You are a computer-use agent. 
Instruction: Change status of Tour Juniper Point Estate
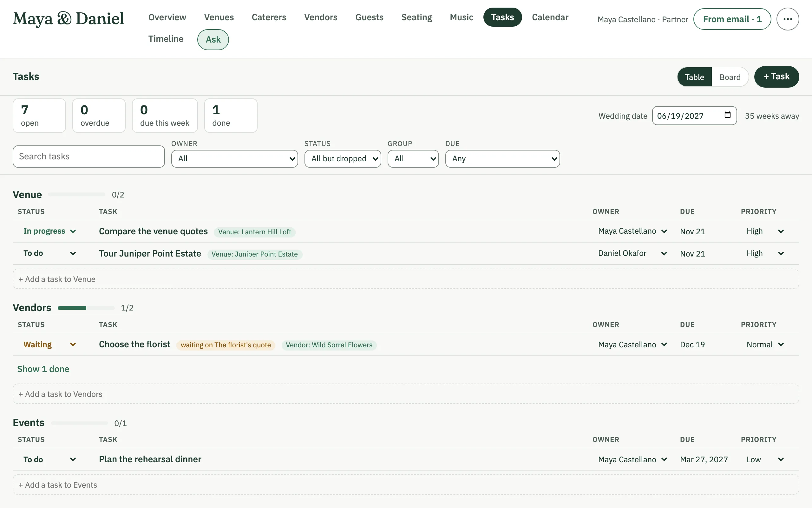[x=50, y=253]
